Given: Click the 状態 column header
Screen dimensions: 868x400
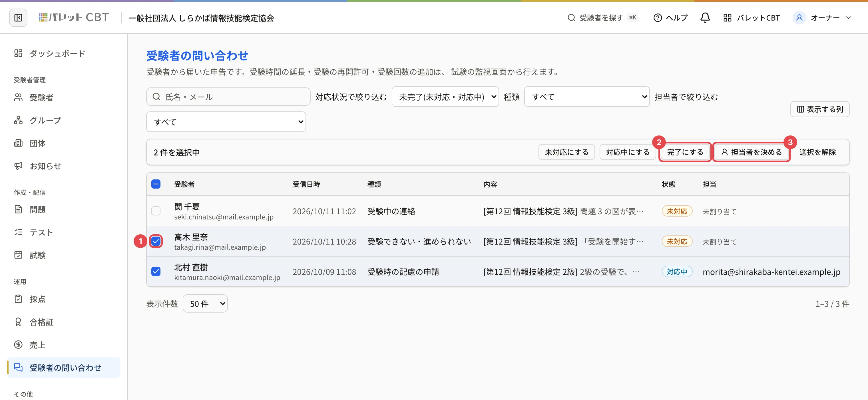Looking at the screenshot, I should [x=668, y=184].
